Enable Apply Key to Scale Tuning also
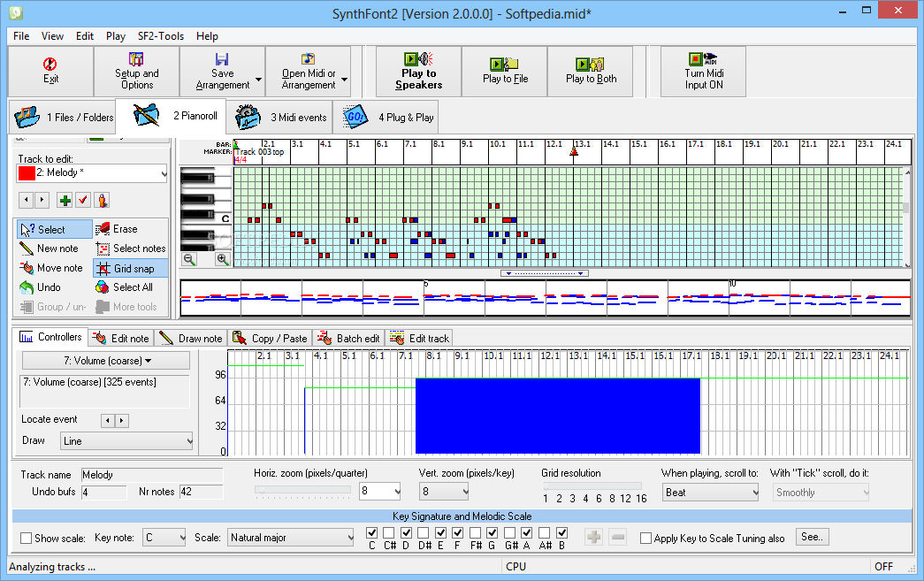This screenshot has height=581, width=924. [x=645, y=538]
